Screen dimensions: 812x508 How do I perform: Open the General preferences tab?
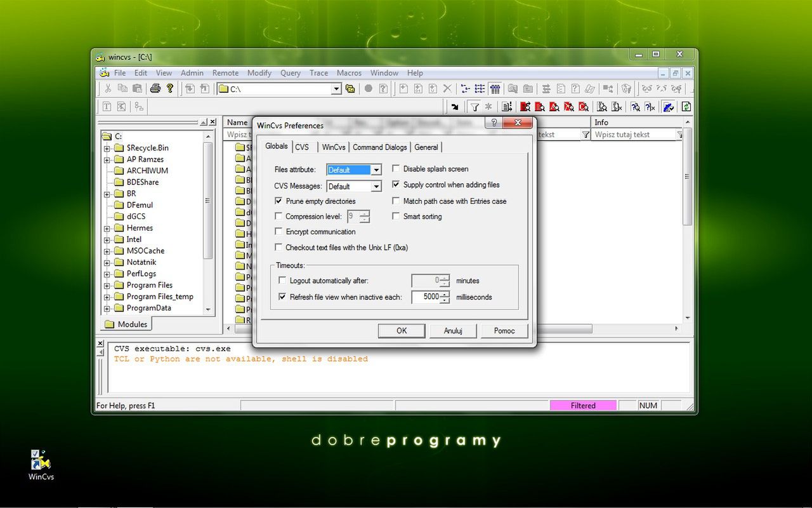[426, 147]
